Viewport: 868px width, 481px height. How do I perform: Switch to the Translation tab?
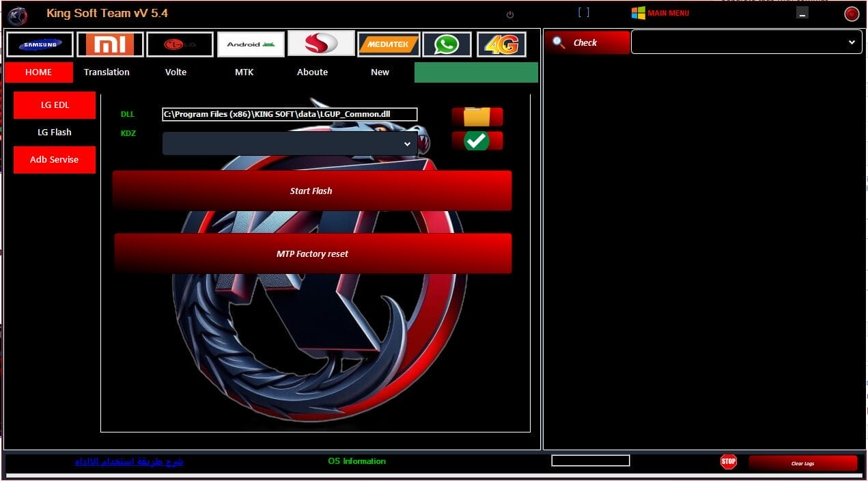pyautogui.click(x=107, y=72)
